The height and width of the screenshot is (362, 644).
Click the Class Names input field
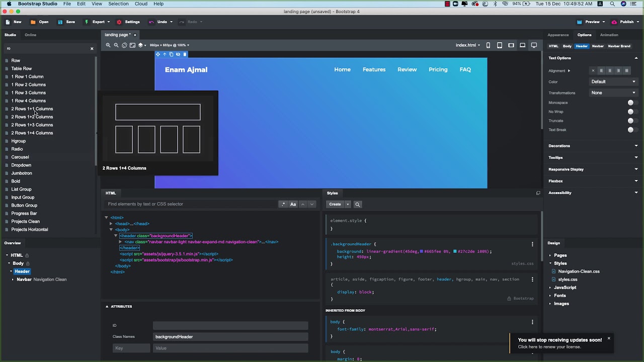[230, 337]
